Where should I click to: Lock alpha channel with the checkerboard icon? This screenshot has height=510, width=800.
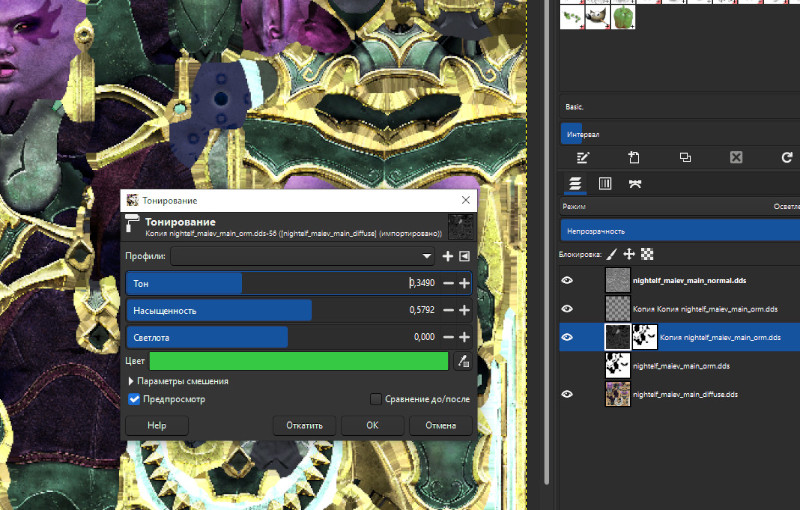click(x=646, y=255)
